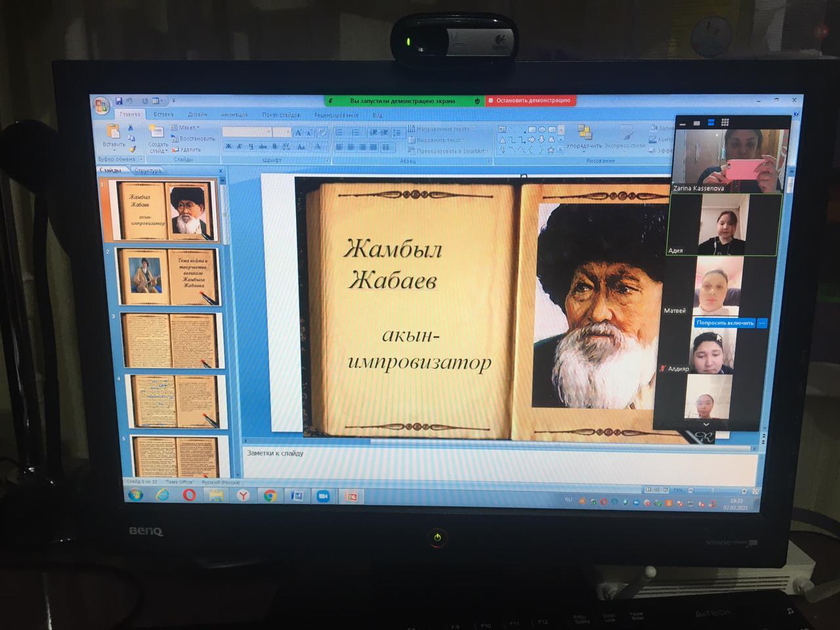
Task: Activate the Format Painter brush
Action: [132, 149]
